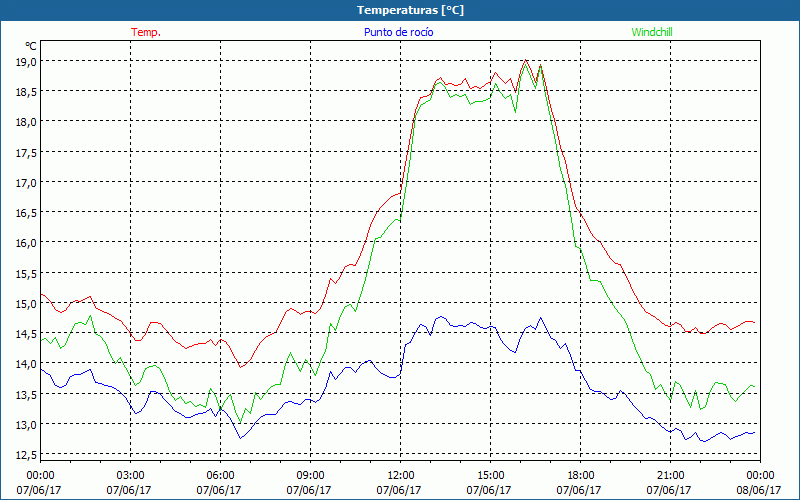The width and height of the screenshot is (800, 500).
Task: Click the Temperaturas [°C] chart title
Action: [410, 10]
